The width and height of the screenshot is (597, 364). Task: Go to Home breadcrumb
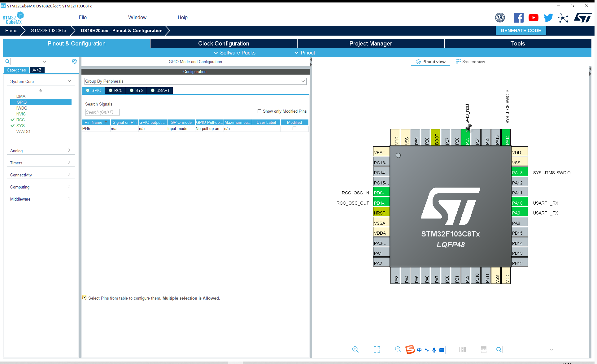tap(11, 30)
